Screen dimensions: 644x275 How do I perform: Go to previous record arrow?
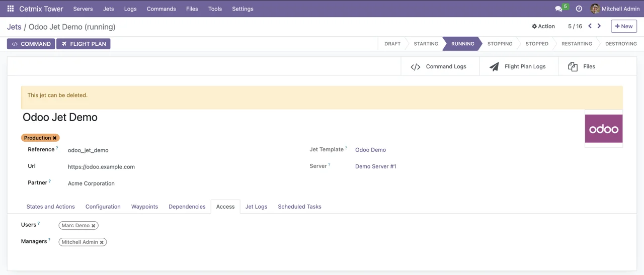[590, 26]
